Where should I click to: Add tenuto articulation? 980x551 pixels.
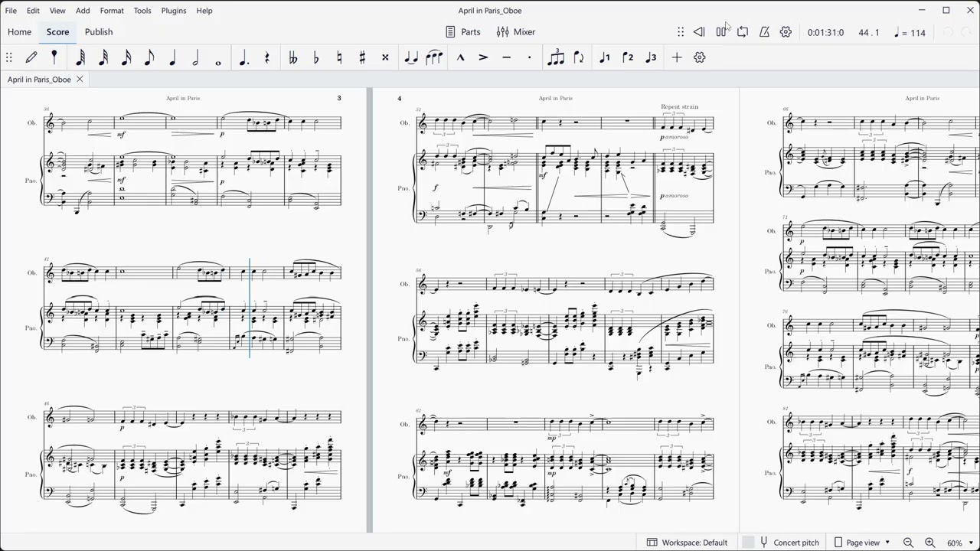click(506, 57)
